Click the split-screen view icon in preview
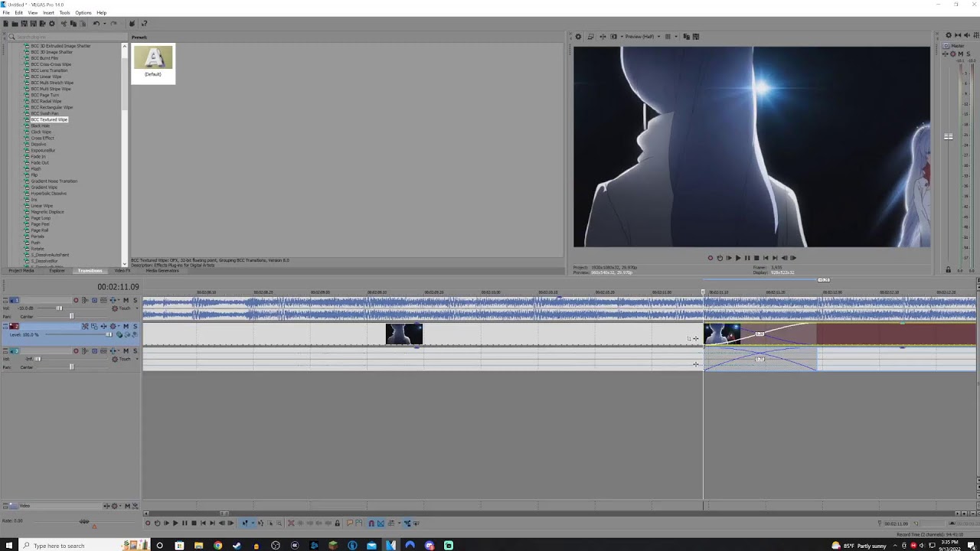Image resolution: width=980 pixels, height=551 pixels. 613,37
